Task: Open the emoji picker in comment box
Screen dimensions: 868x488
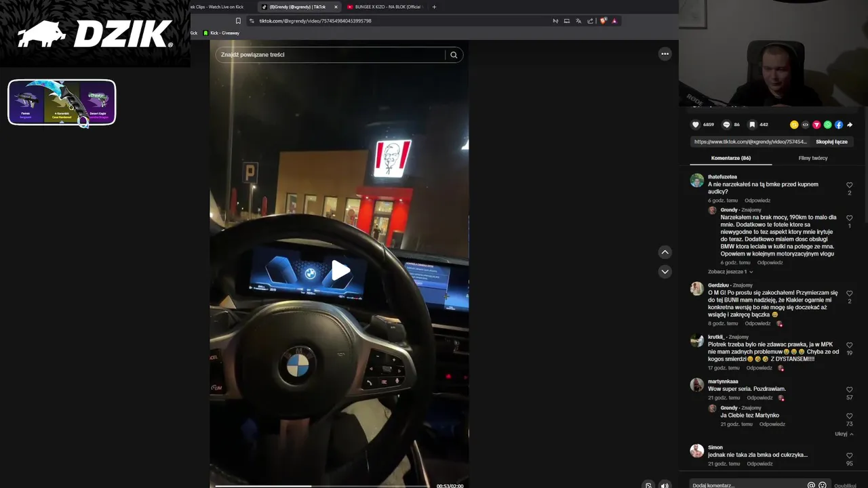Action: [x=823, y=485]
